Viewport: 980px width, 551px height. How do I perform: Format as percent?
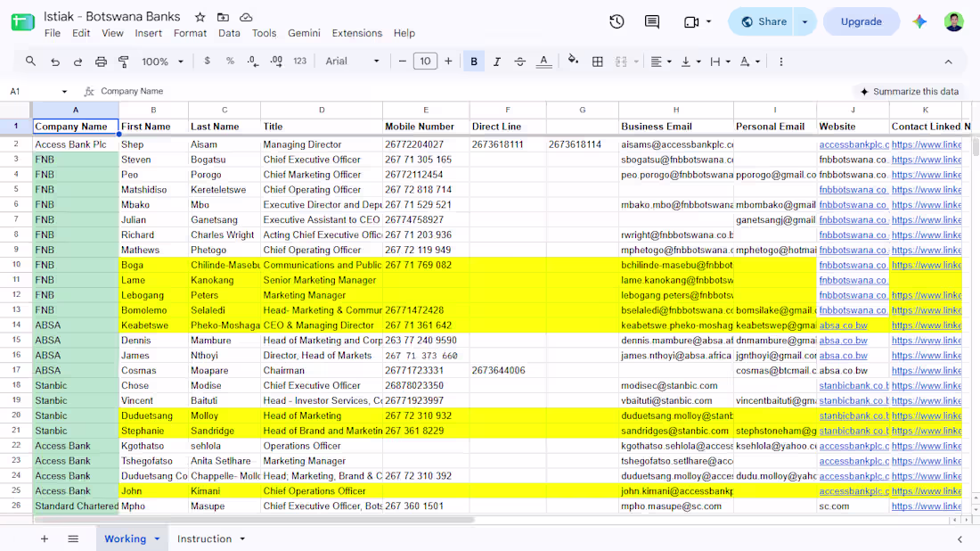point(230,62)
